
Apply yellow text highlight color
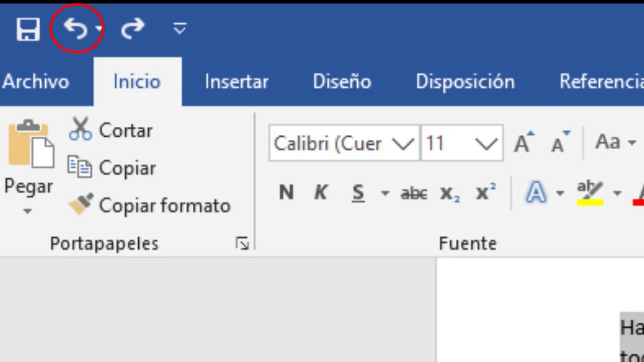tap(590, 193)
